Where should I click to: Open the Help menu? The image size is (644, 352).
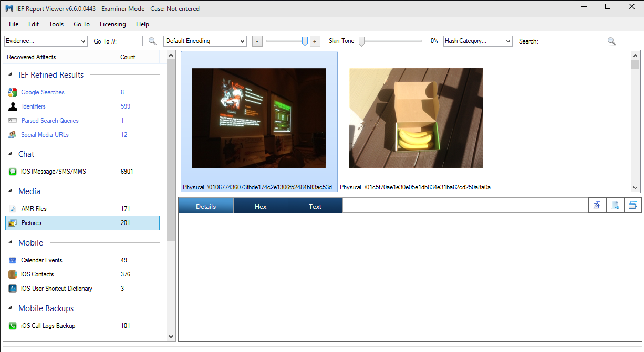(x=142, y=24)
